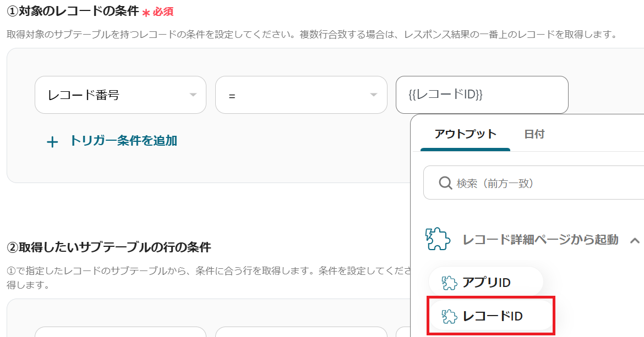Viewport: 644px width, 337px height.
Task: Switch to the 日付 tab
Action: point(534,134)
